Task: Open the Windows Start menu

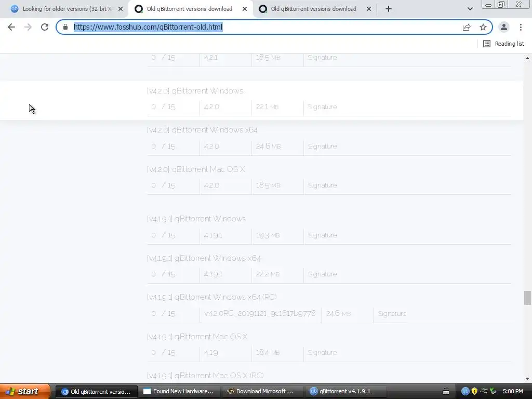Action: [24, 391]
